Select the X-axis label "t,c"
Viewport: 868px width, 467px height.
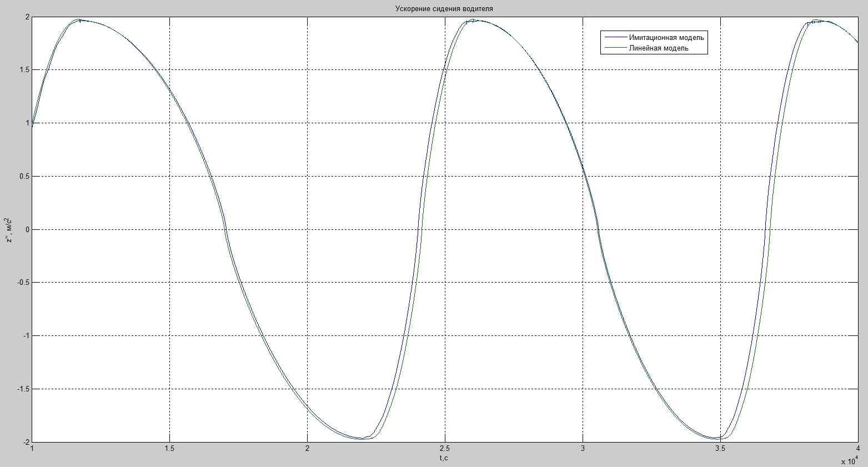pos(444,458)
